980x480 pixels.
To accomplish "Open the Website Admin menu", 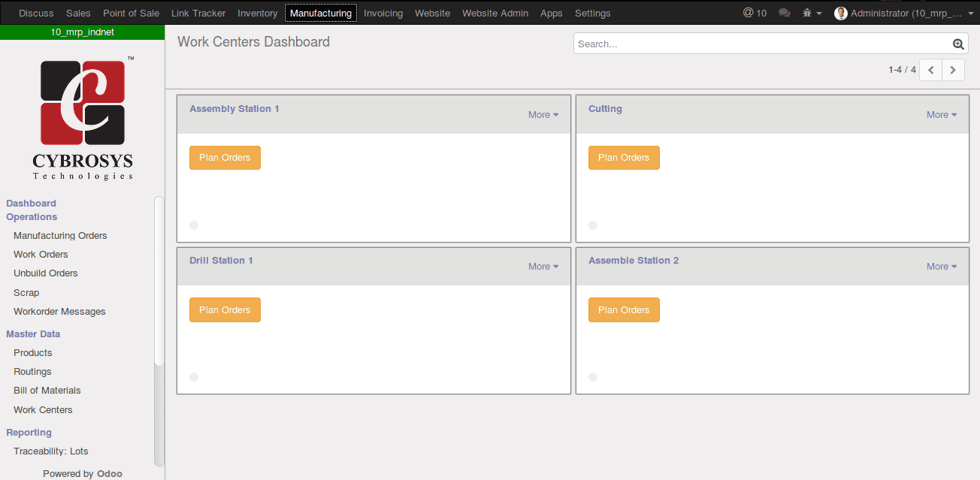I will click(x=495, y=13).
